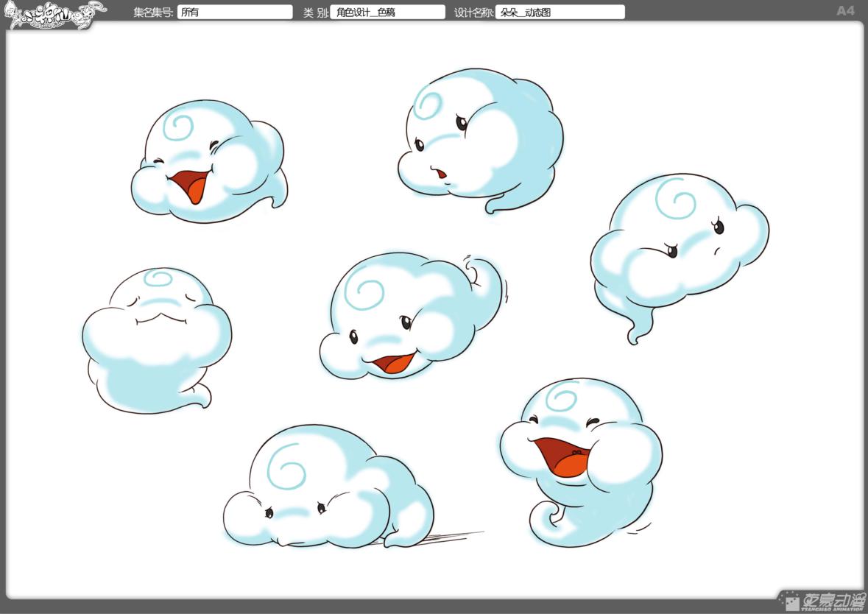The height and width of the screenshot is (614, 868).
Task: Click the A4 page size label
Action: 845,10
